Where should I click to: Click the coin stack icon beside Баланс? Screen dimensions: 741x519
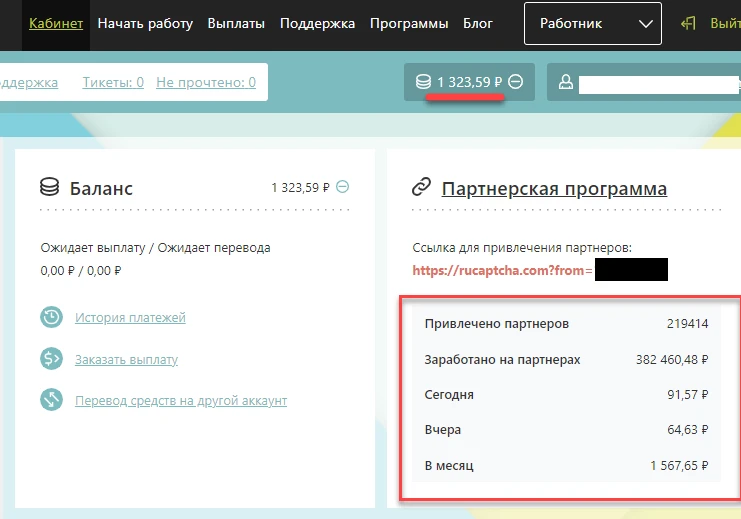[50, 187]
